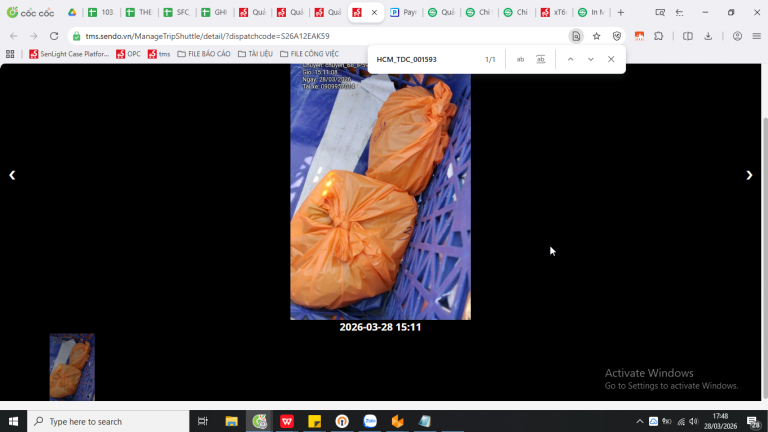768x432 pixels.
Task: Open SenLight Case Platform bookmark
Action: (x=69, y=54)
